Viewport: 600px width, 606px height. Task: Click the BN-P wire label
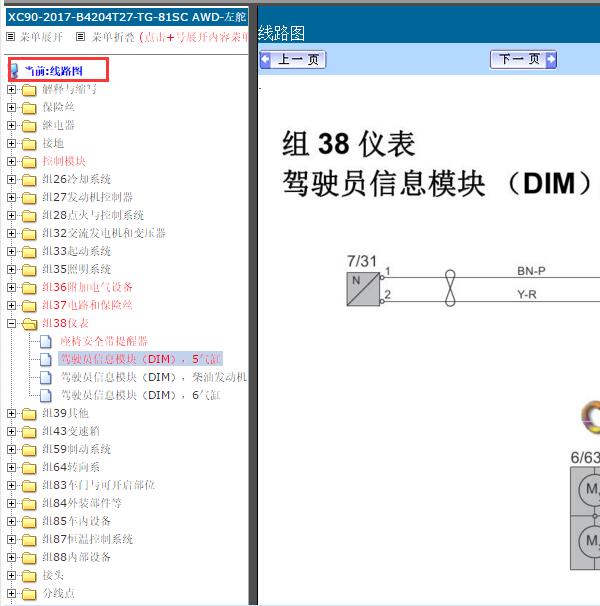[531, 271]
